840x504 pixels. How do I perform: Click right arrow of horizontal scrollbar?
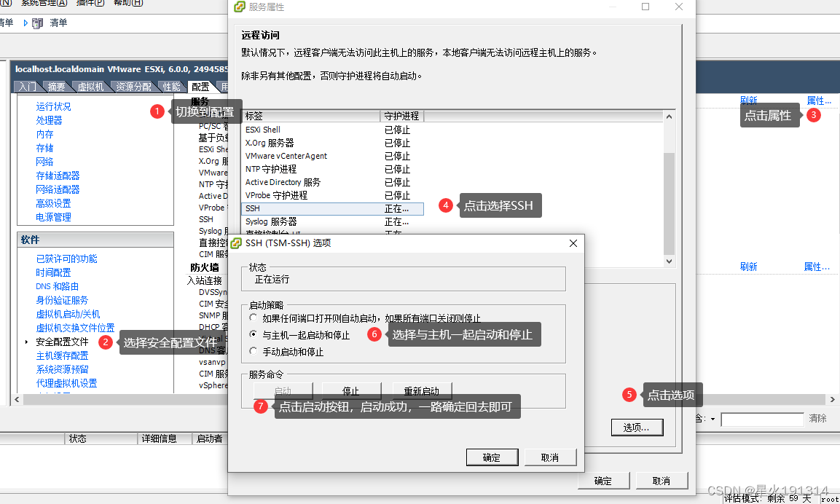pyautogui.click(x=832, y=400)
